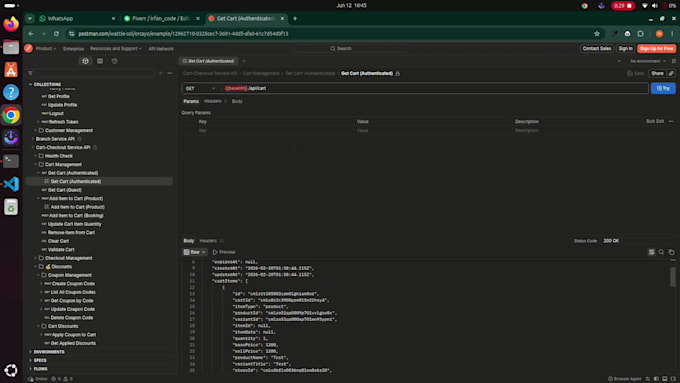Screen dimensions: 680x383
Task: Open Chrome profile avatar
Action: [x=659, y=33]
